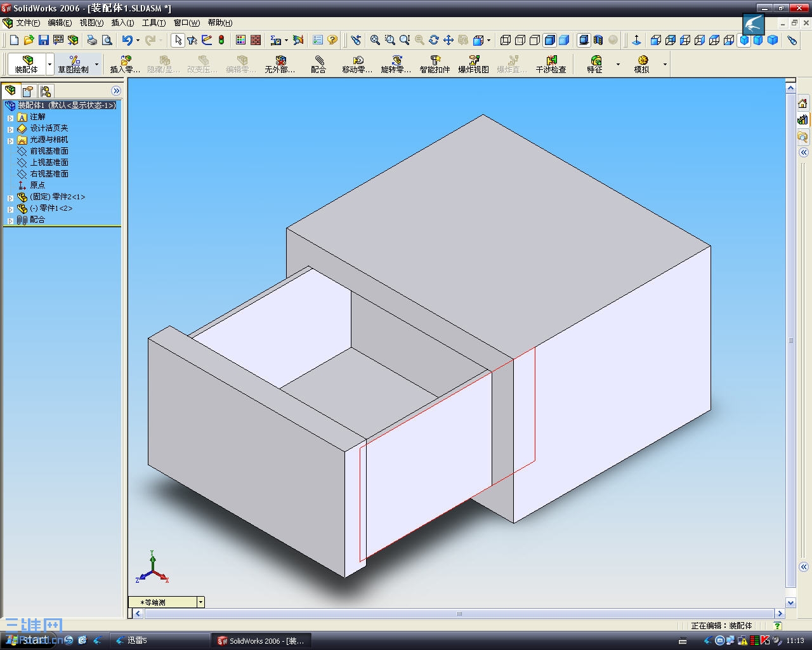Save the assembly with the floppy disk icon
The image size is (812, 650).
pos(43,40)
